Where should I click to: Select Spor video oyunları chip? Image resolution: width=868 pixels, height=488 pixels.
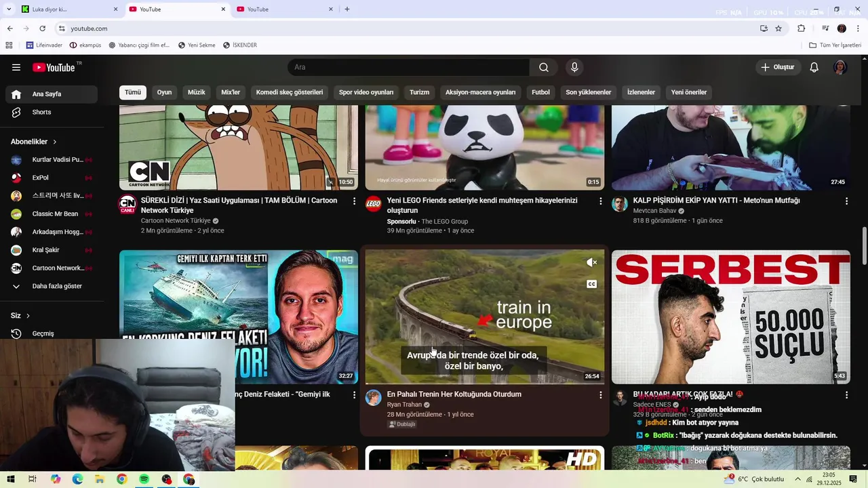click(x=366, y=92)
